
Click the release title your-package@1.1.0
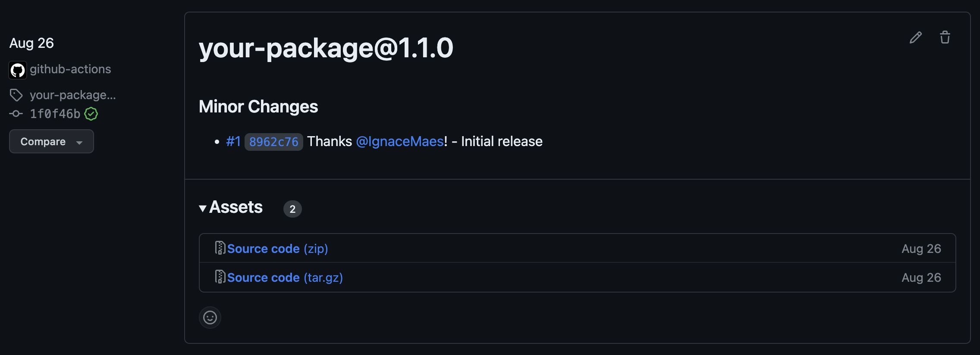(327, 48)
